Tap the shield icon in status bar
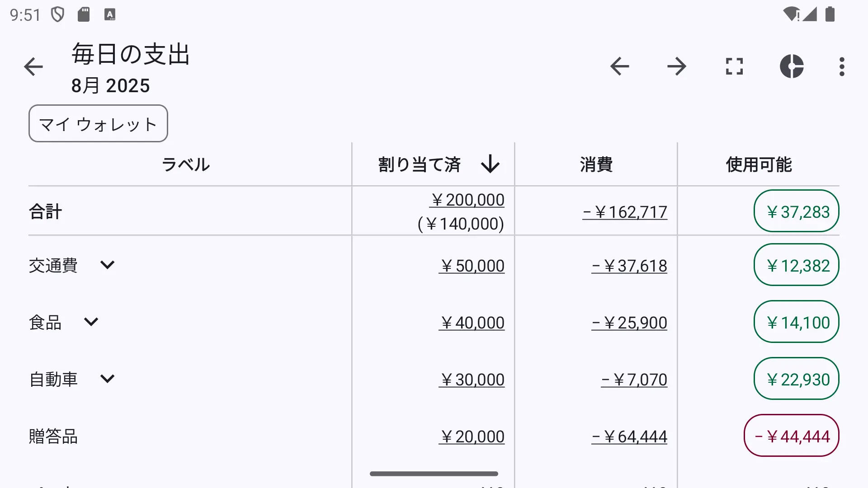The width and height of the screenshot is (868, 488). (x=58, y=14)
